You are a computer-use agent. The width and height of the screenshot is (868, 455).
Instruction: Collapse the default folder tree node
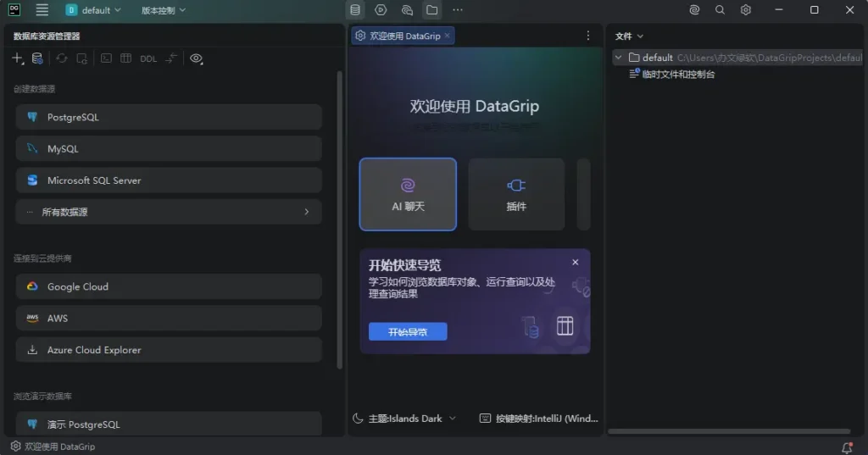618,58
